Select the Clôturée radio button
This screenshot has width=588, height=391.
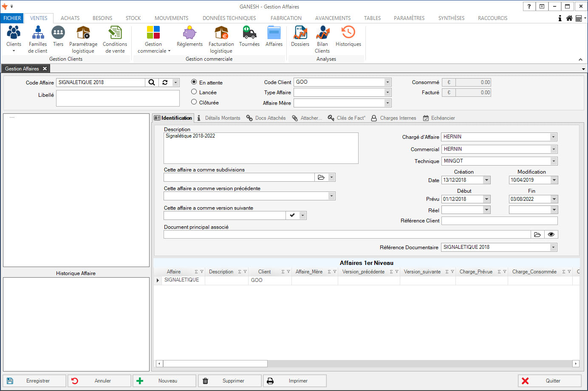click(x=194, y=102)
